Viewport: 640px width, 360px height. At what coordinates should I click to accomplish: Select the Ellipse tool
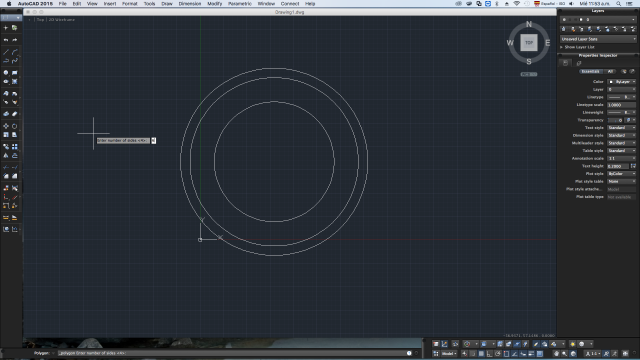(6, 82)
